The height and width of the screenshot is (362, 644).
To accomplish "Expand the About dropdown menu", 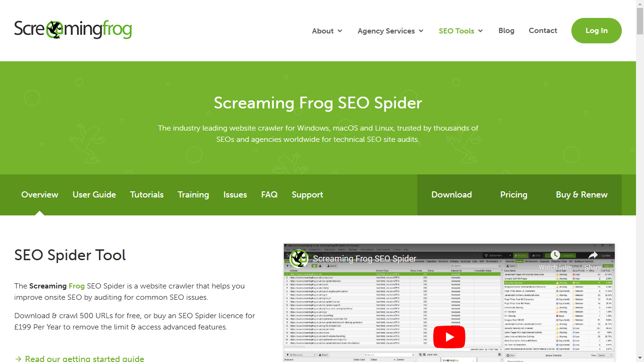I will tap(327, 31).
